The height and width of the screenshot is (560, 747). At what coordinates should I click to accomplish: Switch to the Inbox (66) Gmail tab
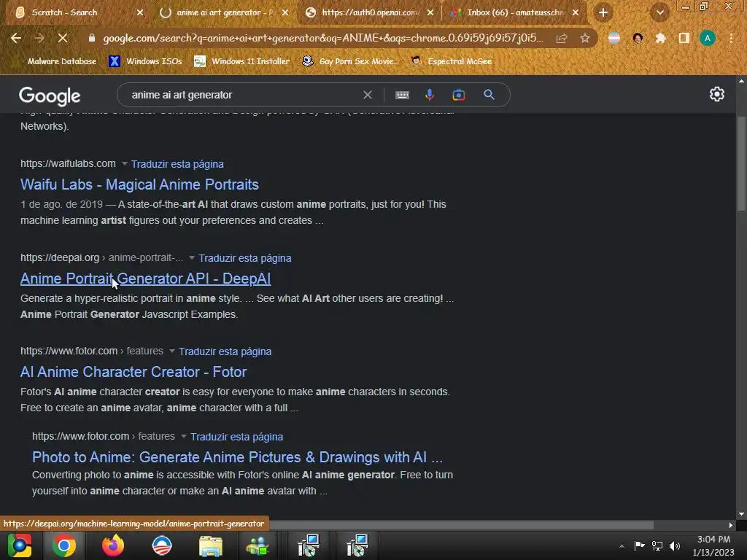click(x=516, y=12)
